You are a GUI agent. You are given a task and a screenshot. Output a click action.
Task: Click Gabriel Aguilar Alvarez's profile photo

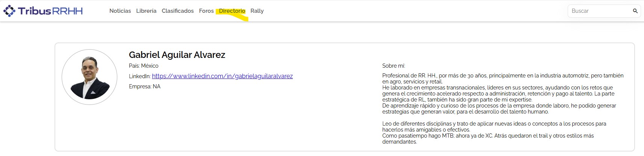click(x=89, y=77)
